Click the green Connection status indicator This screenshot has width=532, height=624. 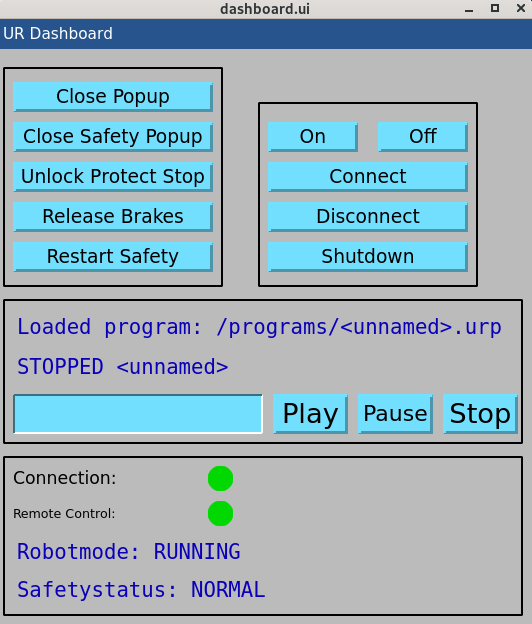click(220, 478)
